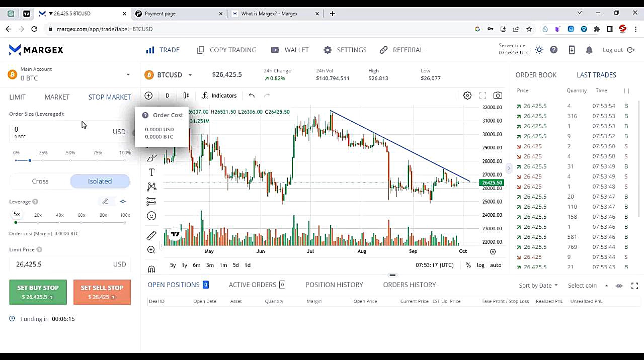Expand the Main Account dropdown

128,74
